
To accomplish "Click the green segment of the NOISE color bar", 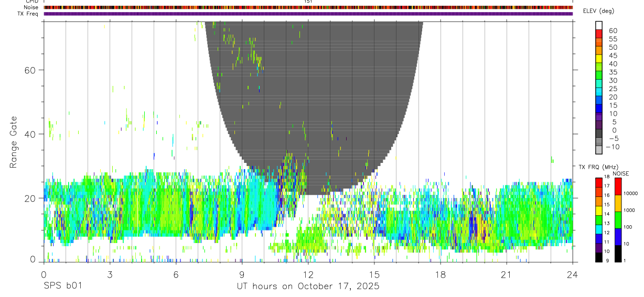I will coord(619,220).
